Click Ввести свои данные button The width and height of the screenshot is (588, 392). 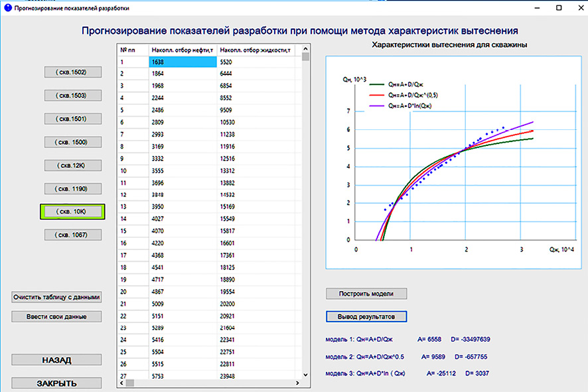pyautogui.click(x=57, y=316)
